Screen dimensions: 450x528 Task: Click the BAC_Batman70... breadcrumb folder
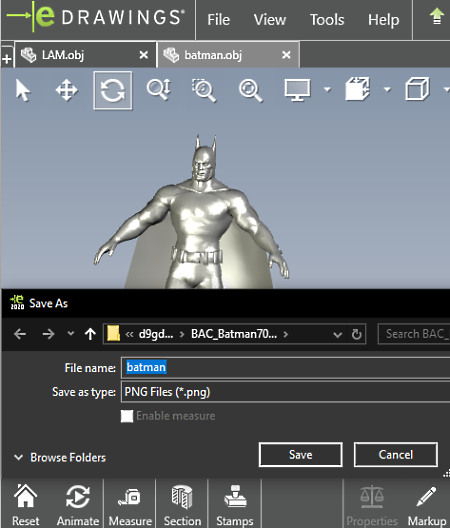234,334
